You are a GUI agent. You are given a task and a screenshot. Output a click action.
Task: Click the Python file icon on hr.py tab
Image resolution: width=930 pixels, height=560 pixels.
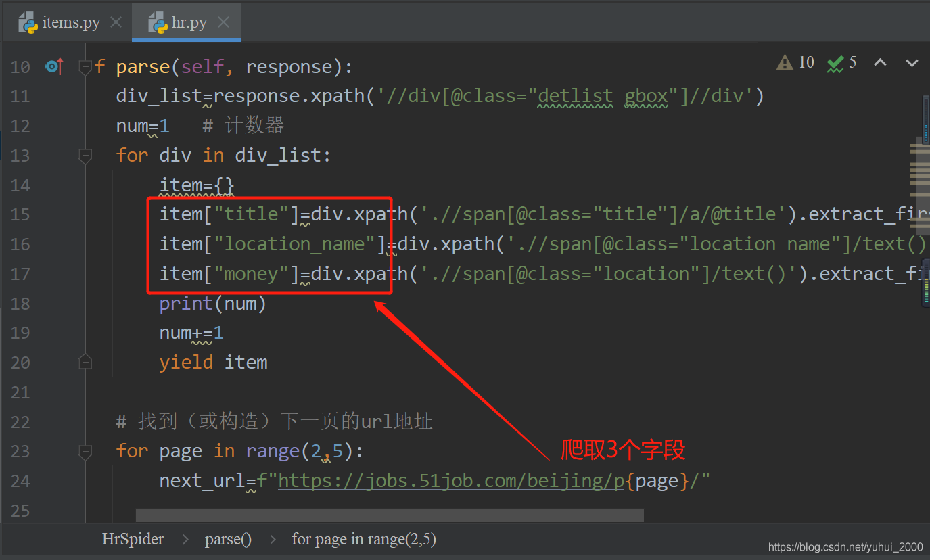coord(158,24)
